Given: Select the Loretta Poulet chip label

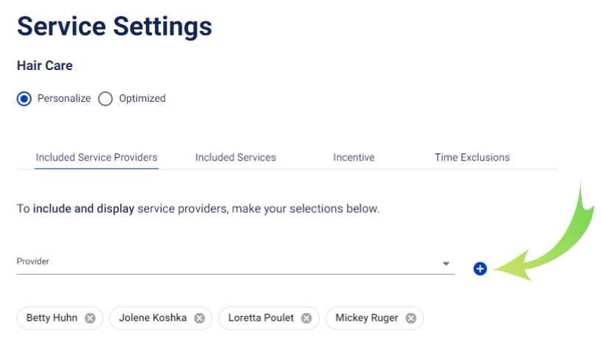Looking at the screenshot, I should [261, 318].
